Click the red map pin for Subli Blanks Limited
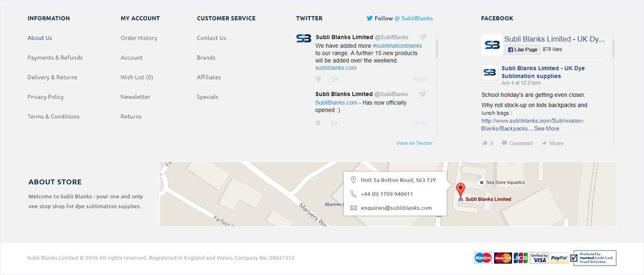644x275 pixels. [x=461, y=191]
